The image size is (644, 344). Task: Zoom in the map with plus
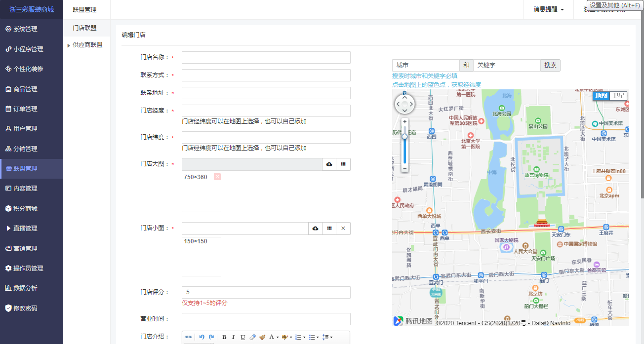pos(405,121)
